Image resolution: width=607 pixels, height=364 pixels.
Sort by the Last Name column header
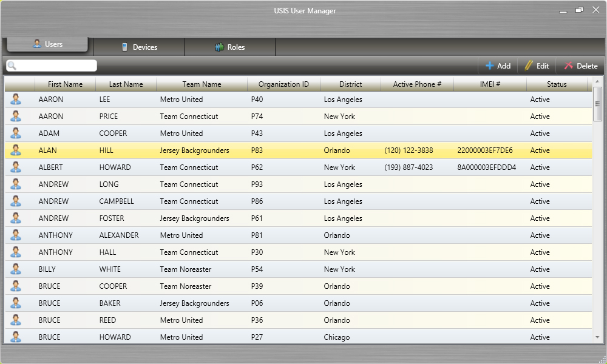[x=126, y=84]
